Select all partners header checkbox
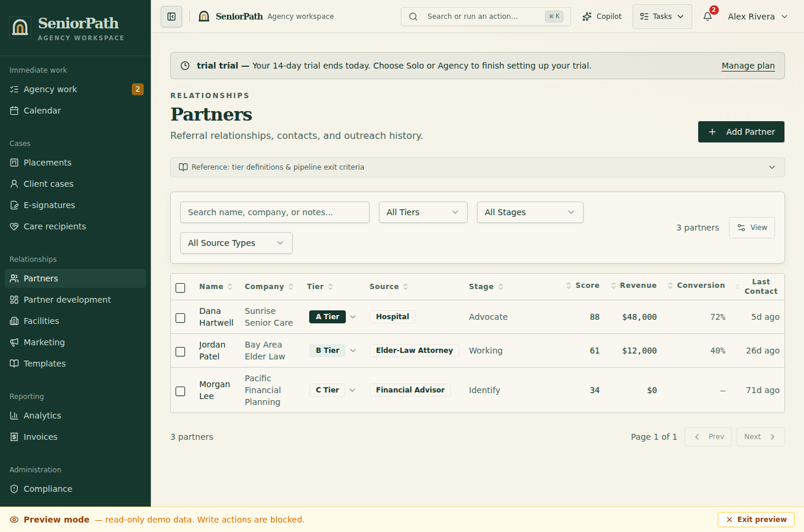 (180, 288)
